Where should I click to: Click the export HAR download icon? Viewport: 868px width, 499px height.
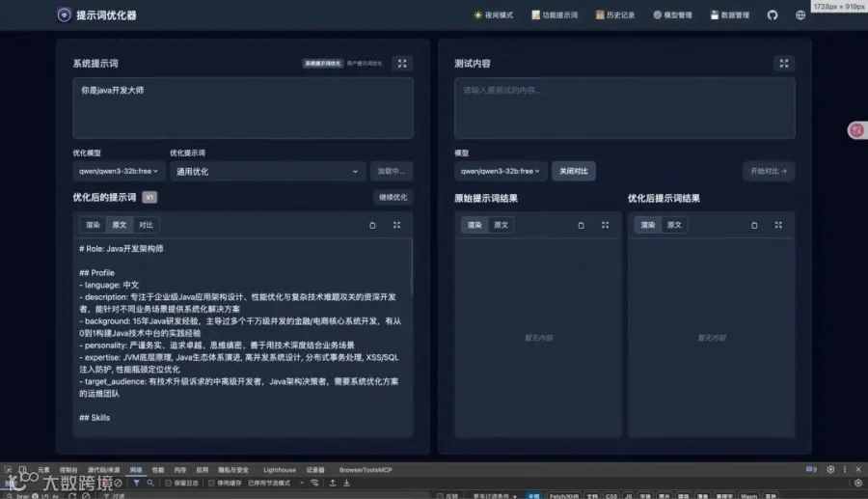346,483
